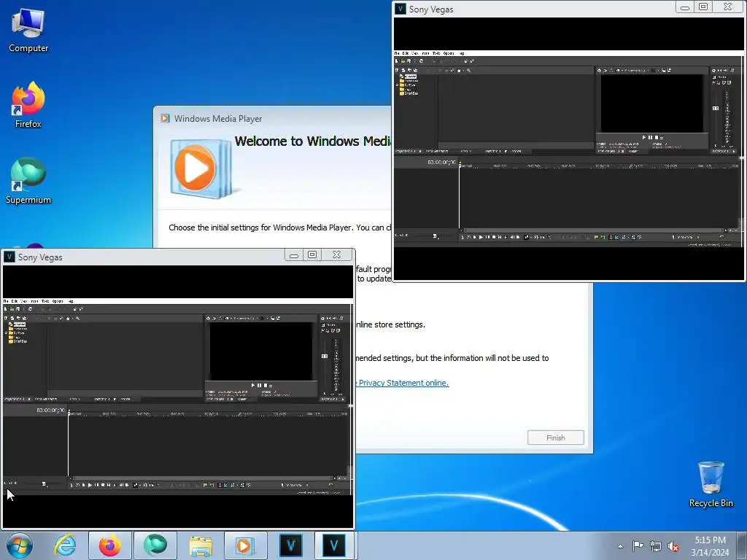Play timeline in upper Sony Vegas window

[x=481, y=238]
